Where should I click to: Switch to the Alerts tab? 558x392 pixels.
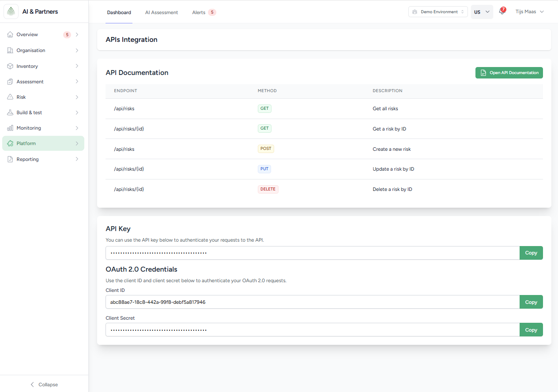coord(204,12)
